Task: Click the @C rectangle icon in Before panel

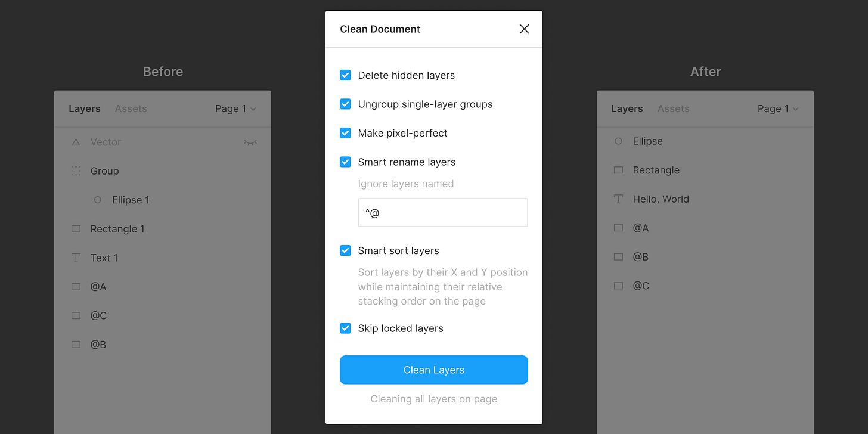Action: (76, 315)
